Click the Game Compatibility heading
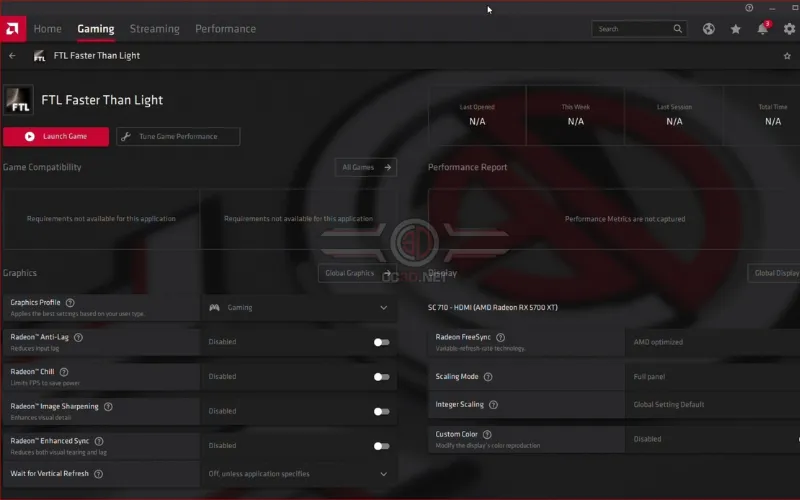The width and height of the screenshot is (800, 500). [x=42, y=167]
